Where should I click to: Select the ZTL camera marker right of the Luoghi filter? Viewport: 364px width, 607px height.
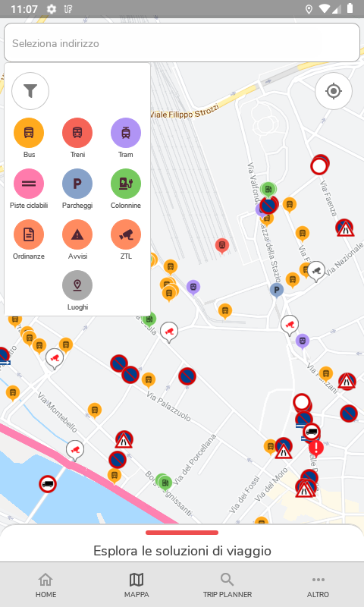coord(169,332)
